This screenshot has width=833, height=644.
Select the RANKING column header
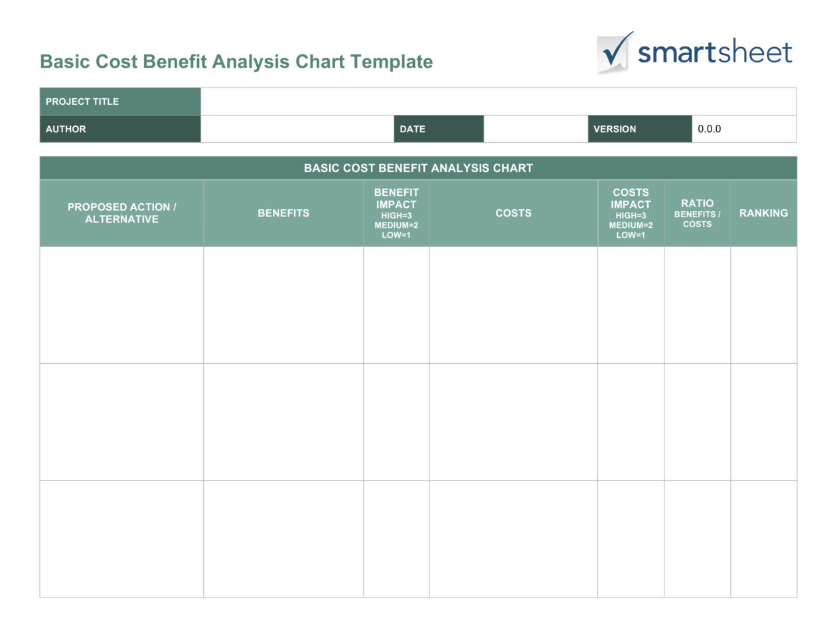point(763,212)
